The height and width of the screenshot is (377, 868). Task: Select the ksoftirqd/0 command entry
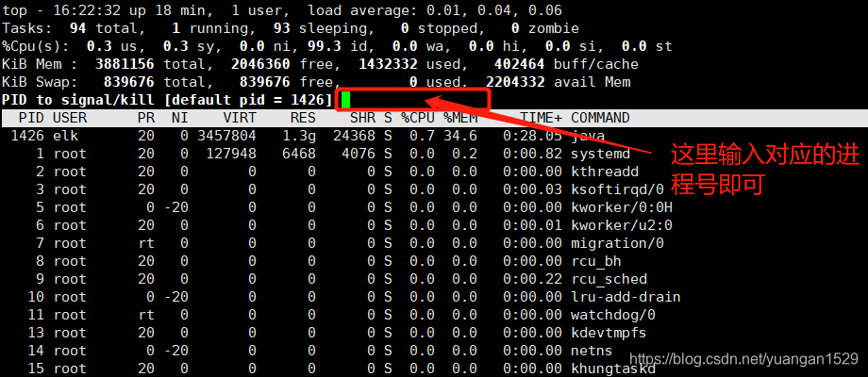(x=617, y=189)
